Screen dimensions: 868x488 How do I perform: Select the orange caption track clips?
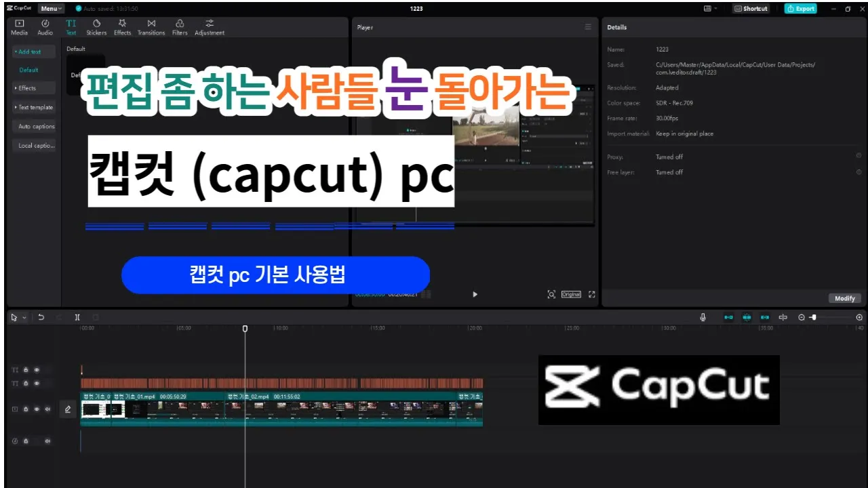281,383
